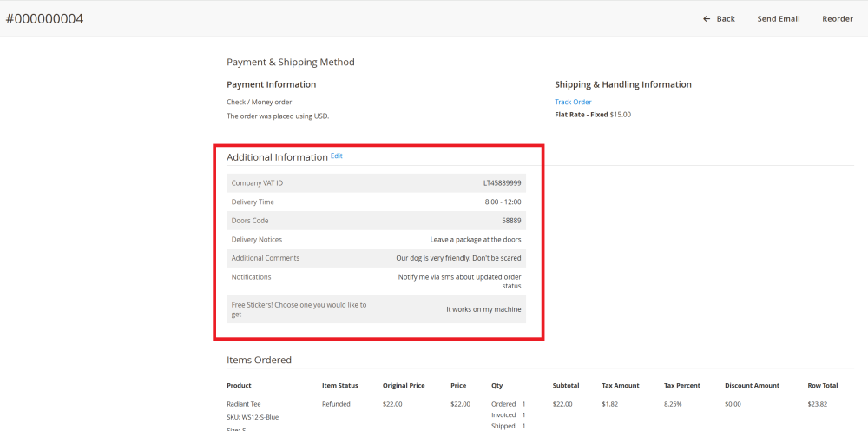Click Check / Money order text
868x431 pixels.
tap(259, 102)
